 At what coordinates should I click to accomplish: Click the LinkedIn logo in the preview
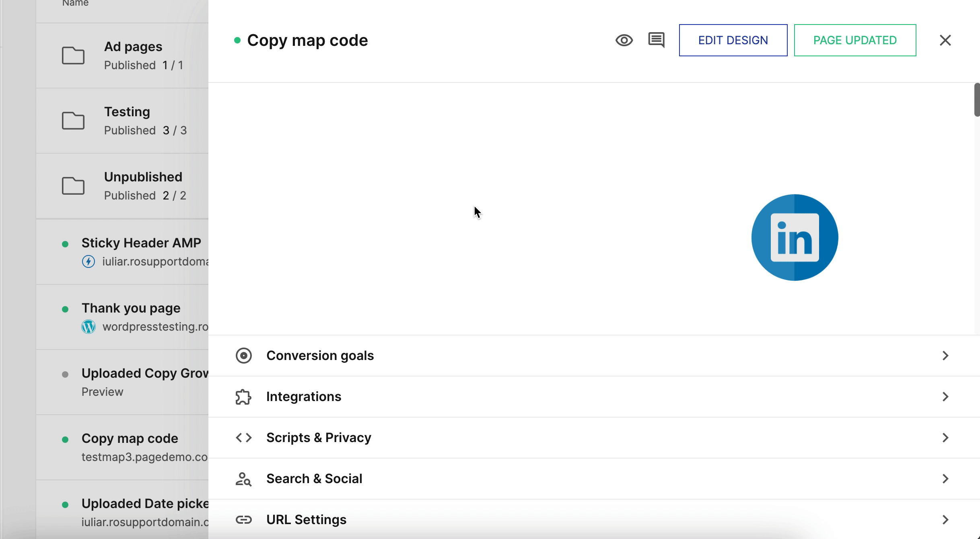tap(795, 237)
